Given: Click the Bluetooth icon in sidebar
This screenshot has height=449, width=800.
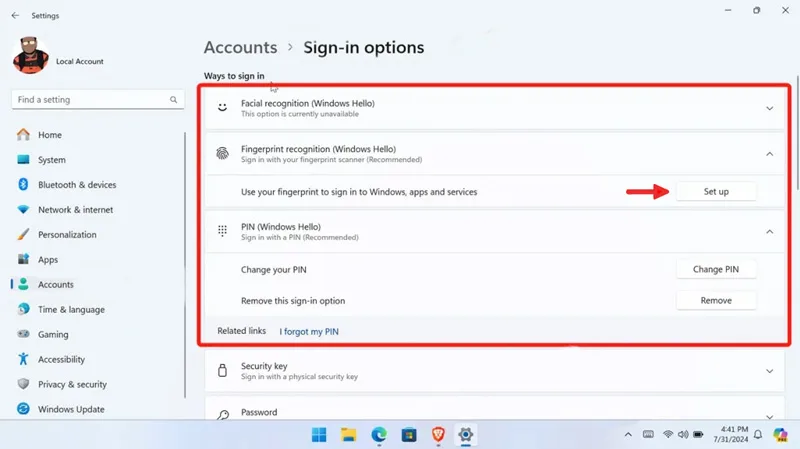Looking at the screenshot, I should point(23,184).
